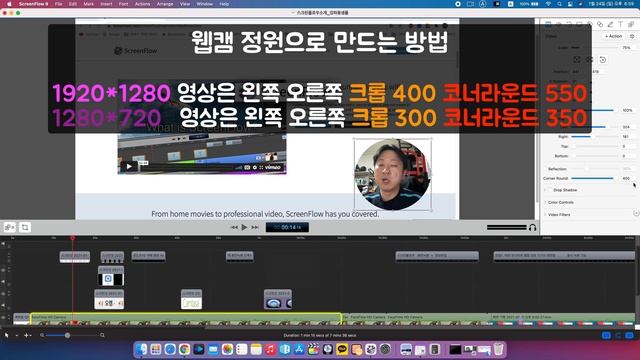Open the View menu
Image resolution: width=640 pixels, height=360 pixels.
coord(185,4)
